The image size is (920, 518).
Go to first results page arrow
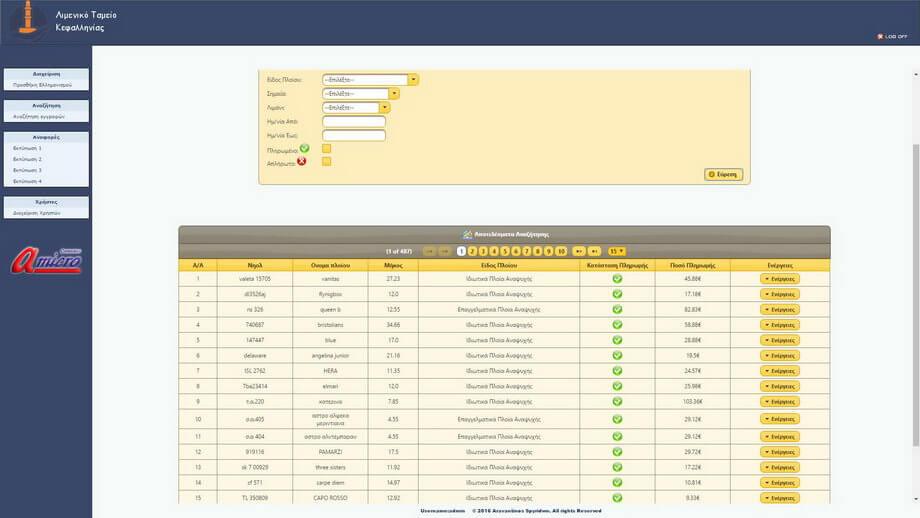[429, 251]
